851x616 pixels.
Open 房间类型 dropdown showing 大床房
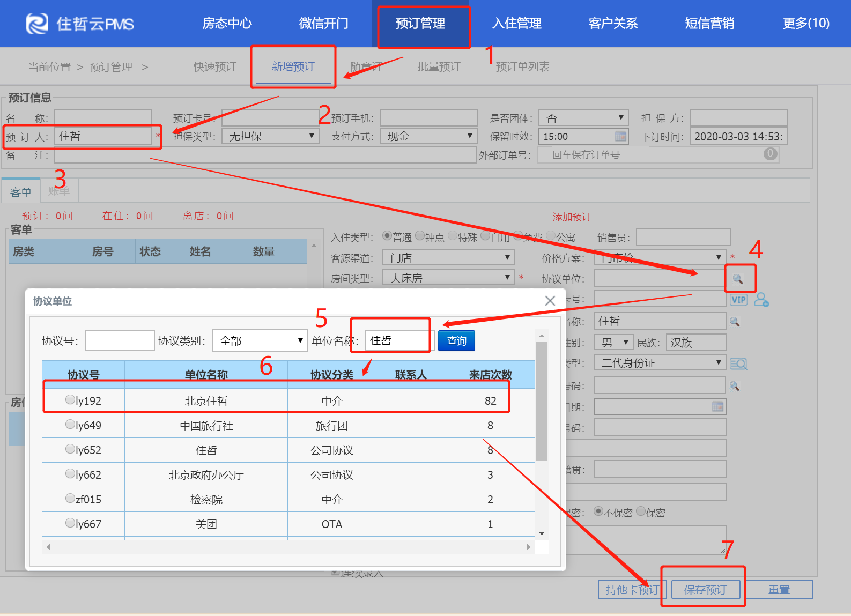449,278
